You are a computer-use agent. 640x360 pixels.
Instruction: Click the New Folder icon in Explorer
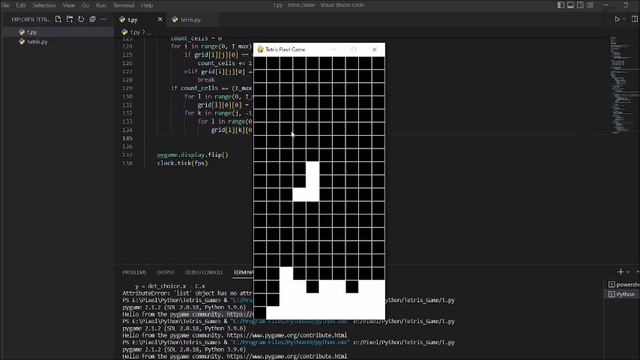[70, 19]
